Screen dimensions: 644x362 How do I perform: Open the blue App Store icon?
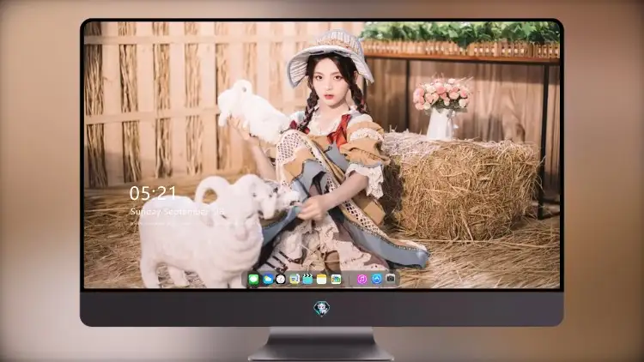[377, 279]
